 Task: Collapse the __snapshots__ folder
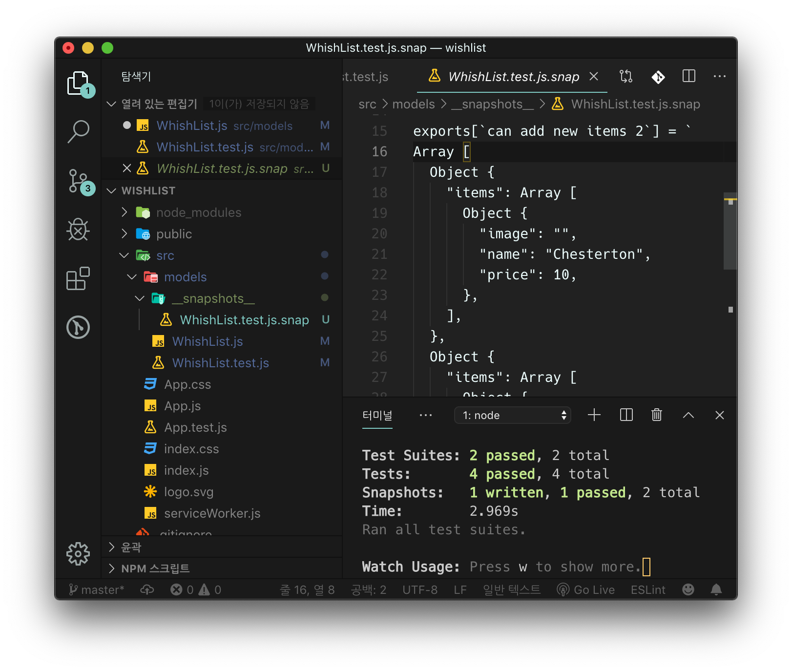click(x=140, y=298)
